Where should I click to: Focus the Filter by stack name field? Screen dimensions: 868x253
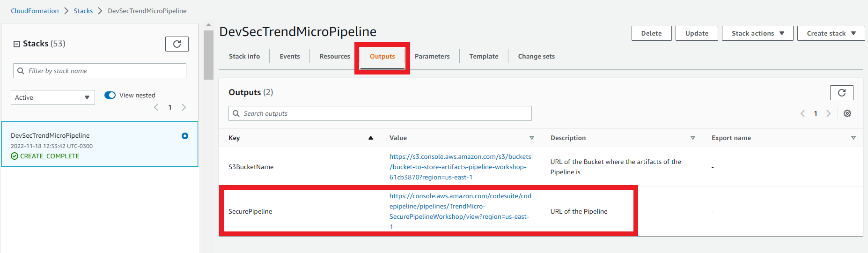100,71
